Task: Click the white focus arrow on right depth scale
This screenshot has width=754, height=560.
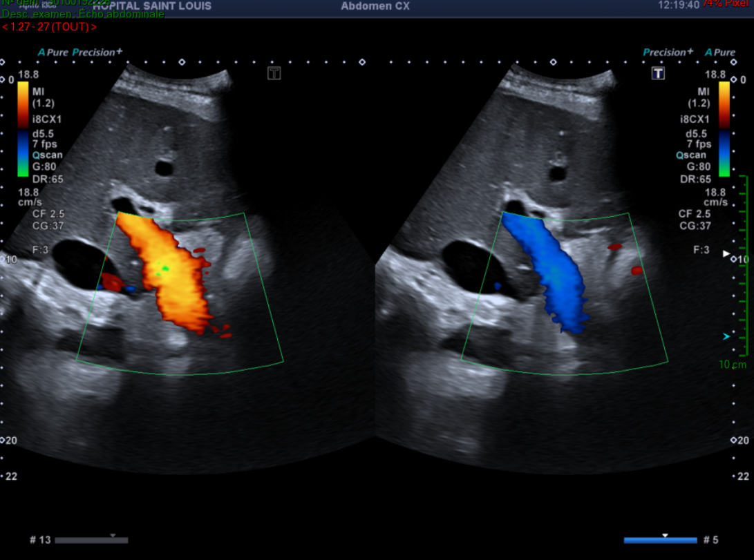Action: click(x=726, y=254)
